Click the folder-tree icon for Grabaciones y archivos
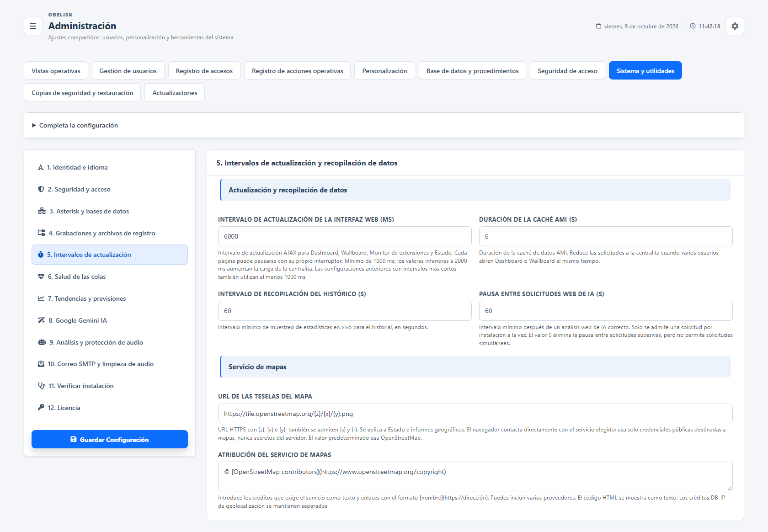Image resolution: width=768 pixels, height=532 pixels. [x=41, y=233]
